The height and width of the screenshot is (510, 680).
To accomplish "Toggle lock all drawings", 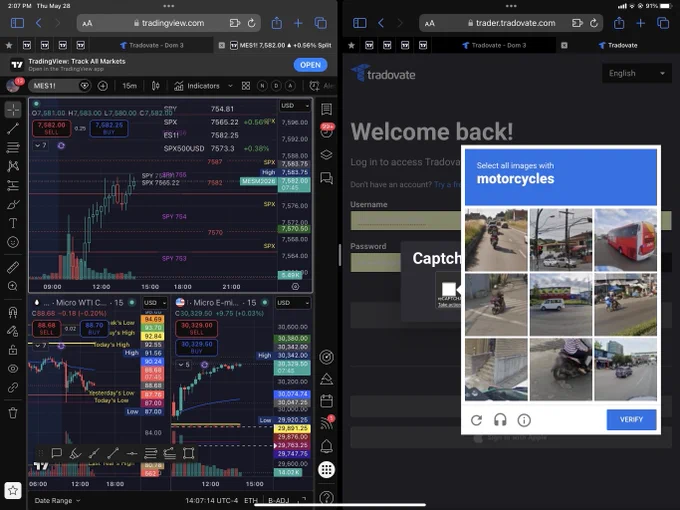I will point(13,350).
